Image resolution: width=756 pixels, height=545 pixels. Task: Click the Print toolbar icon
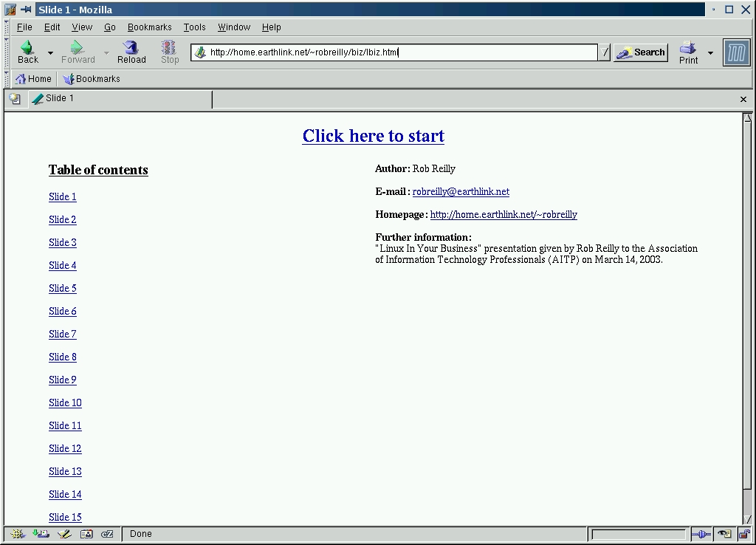[688, 52]
